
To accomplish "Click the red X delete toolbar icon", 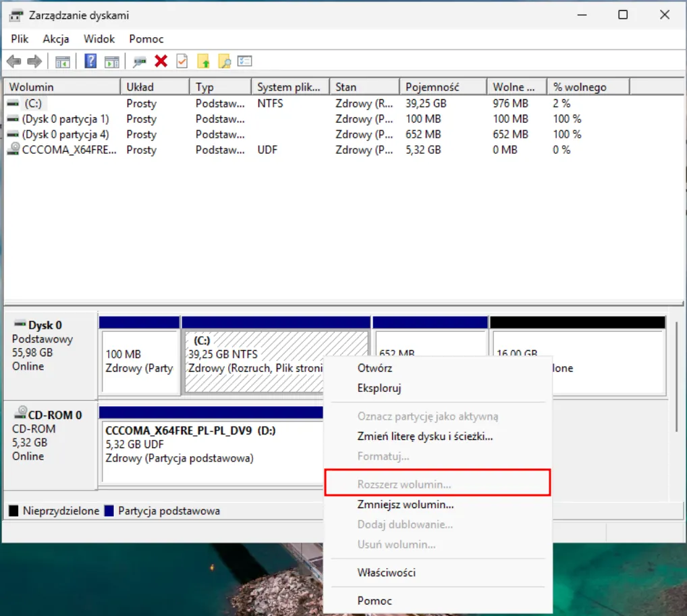I will tap(161, 61).
